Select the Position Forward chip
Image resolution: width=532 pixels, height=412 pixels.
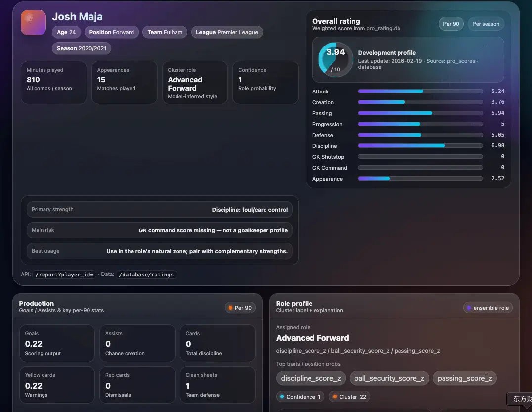(112, 32)
